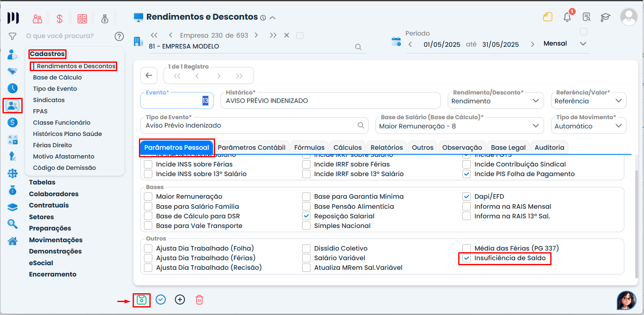Image resolution: width=644 pixels, height=315 pixels.
Task: Open the Base Legal tab
Action: coord(508,148)
